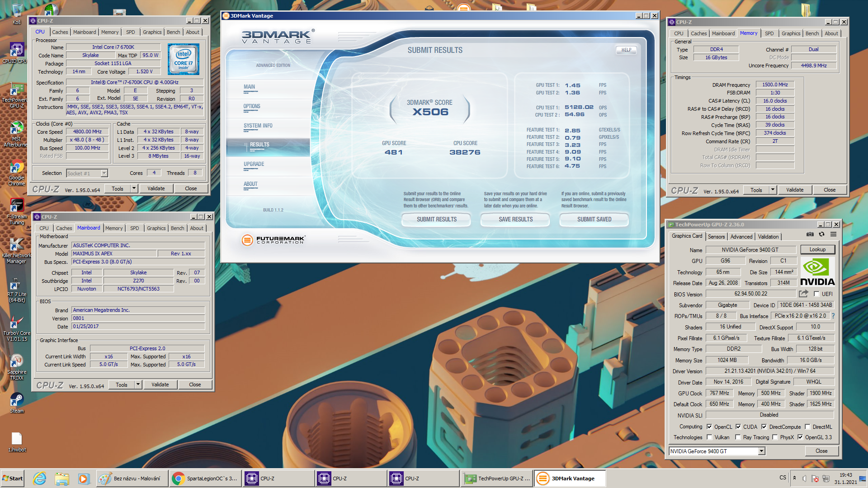
Task: Launch Internet Explorer from the taskbar
Action: pyautogui.click(x=40, y=479)
